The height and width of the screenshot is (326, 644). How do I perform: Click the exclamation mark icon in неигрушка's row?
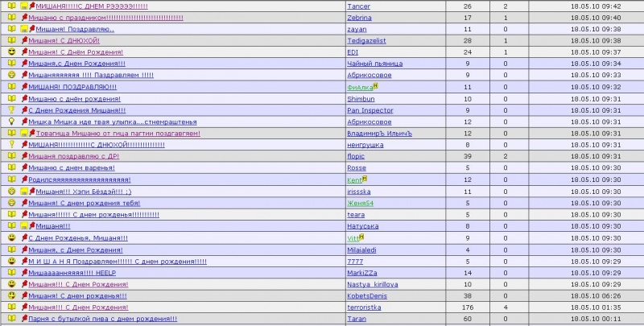pyautogui.click(x=12, y=145)
